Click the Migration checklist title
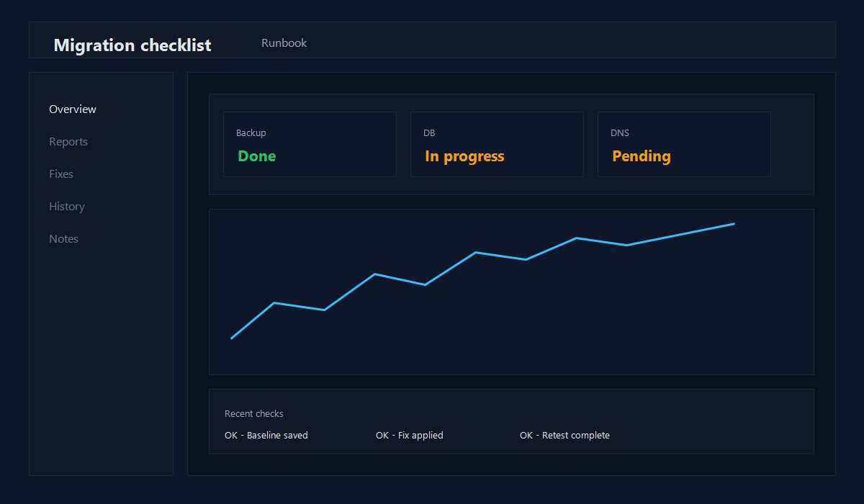 [132, 45]
